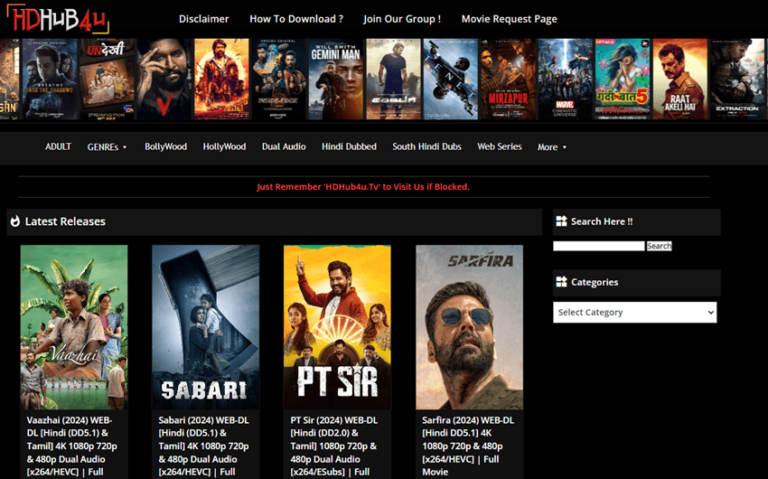Open the PT Sir (2024) WEB-DL title link
The image size is (768, 479).
335,446
